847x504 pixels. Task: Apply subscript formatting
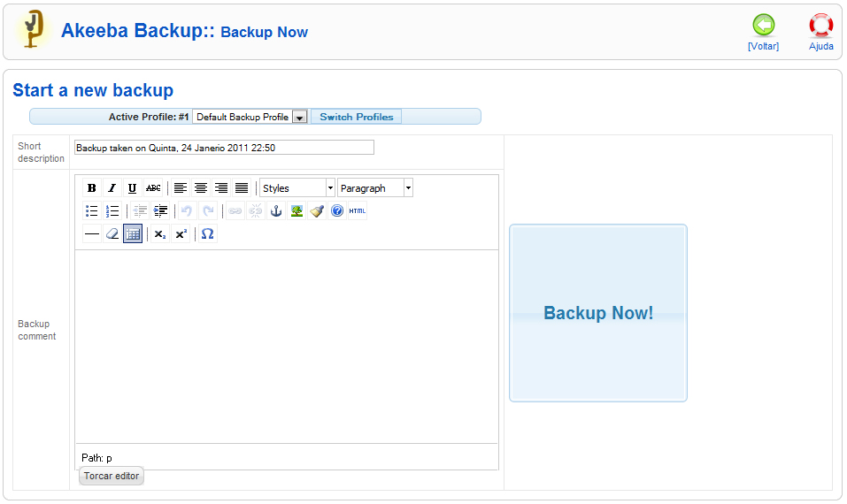[x=160, y=233]
